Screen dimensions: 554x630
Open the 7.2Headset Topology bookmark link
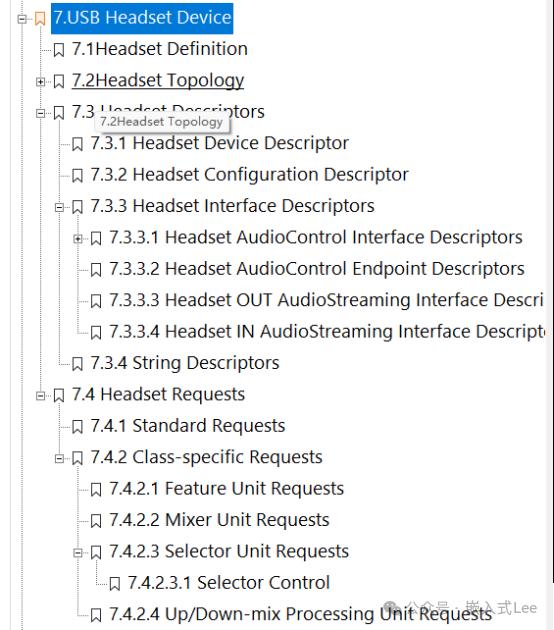(158, 80)
